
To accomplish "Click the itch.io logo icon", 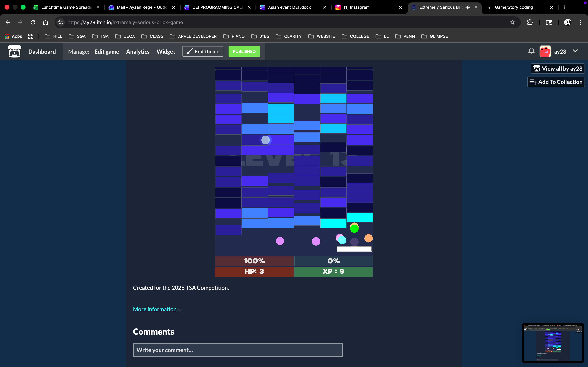I will click(14, 51).
